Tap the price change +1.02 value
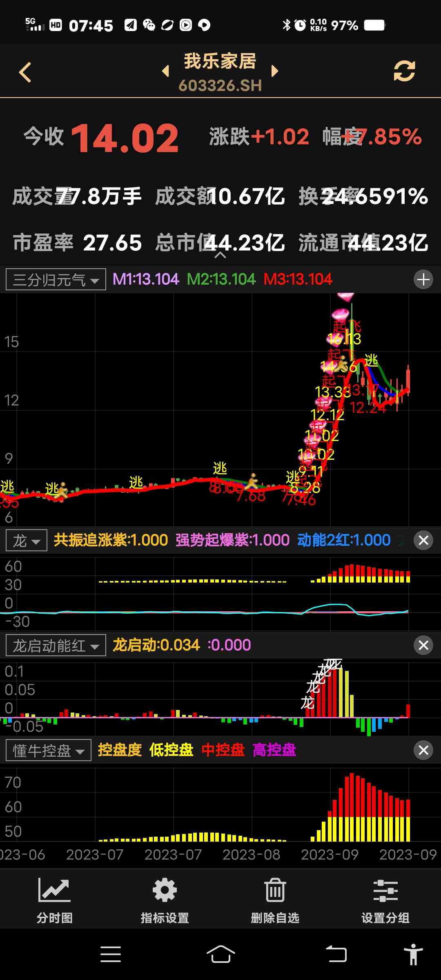The image size is (441, 980). tap(280, 137)
